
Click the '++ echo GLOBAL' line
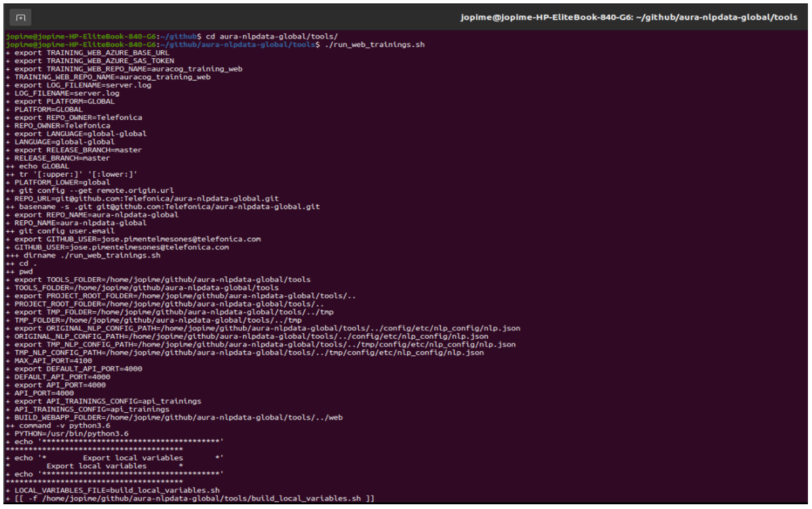point(37,166)
